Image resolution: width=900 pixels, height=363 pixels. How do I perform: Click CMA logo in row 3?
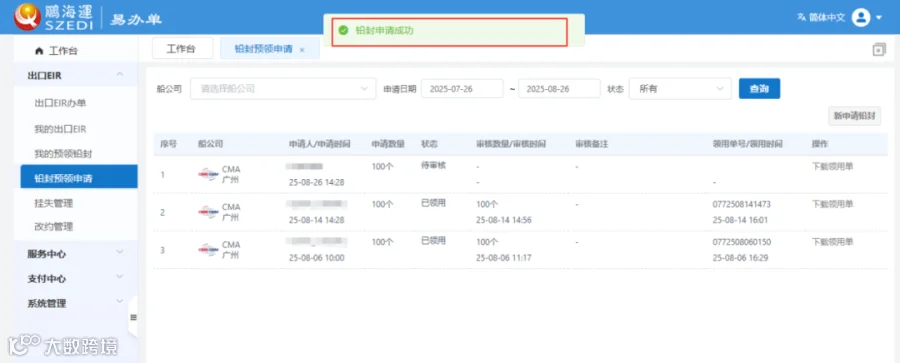pyautogui.click(x=208, y=250)
